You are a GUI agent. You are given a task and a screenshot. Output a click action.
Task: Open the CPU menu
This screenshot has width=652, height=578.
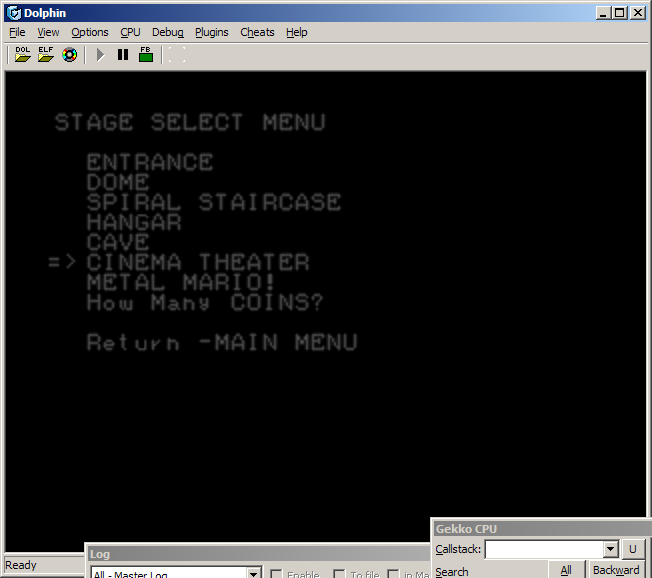[130, 32]
